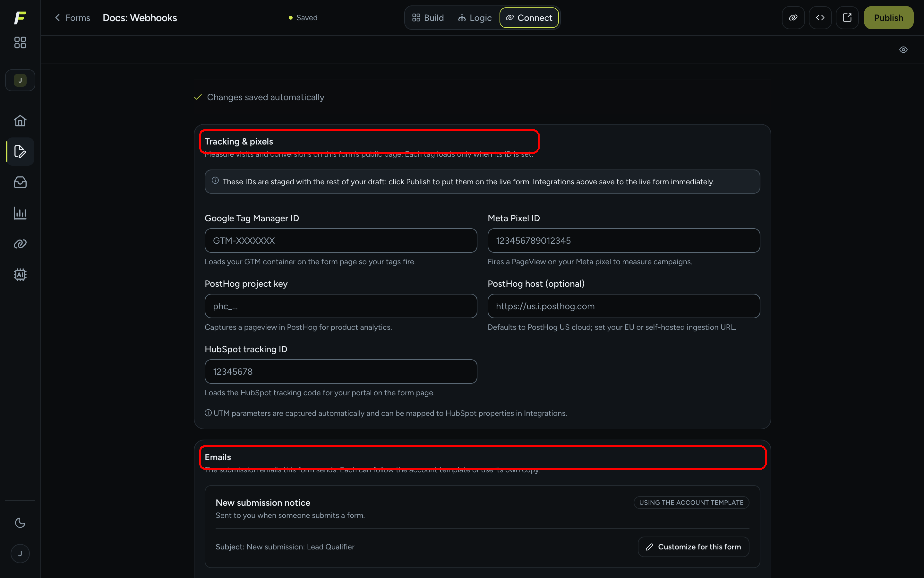Click the info icon beside UTM parameters note
Image resolution: width=924 pixels, height=578 pixels.
[208, 413]
